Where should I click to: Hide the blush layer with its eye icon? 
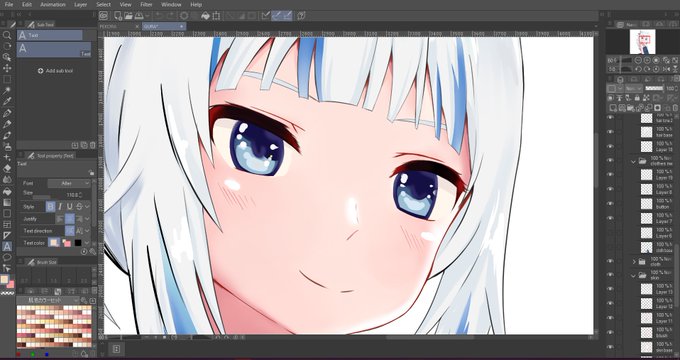coord(611,333)
